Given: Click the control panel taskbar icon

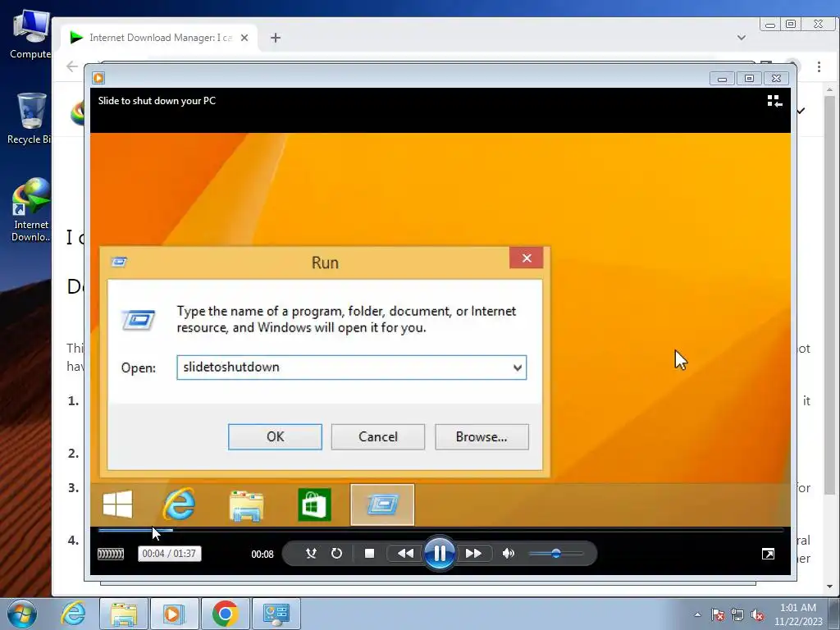Looking at the screenshot, I should coord(276,614).
